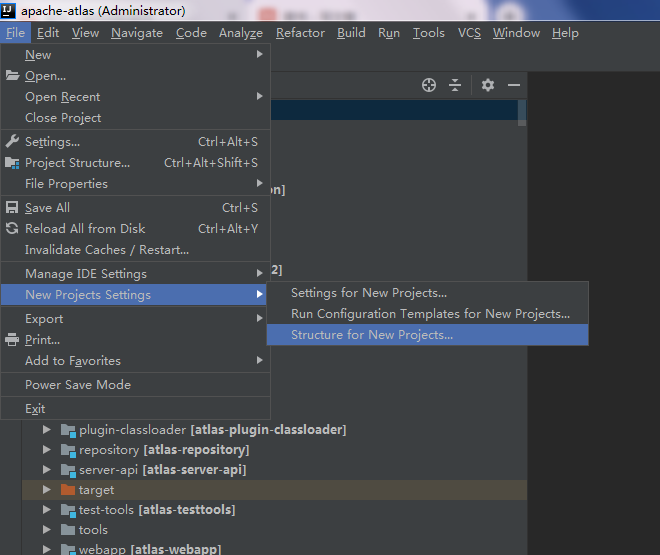Click the orange target folder icon
Image resolution: width=660 pixels, height=555 pixels.
[68, 490]
